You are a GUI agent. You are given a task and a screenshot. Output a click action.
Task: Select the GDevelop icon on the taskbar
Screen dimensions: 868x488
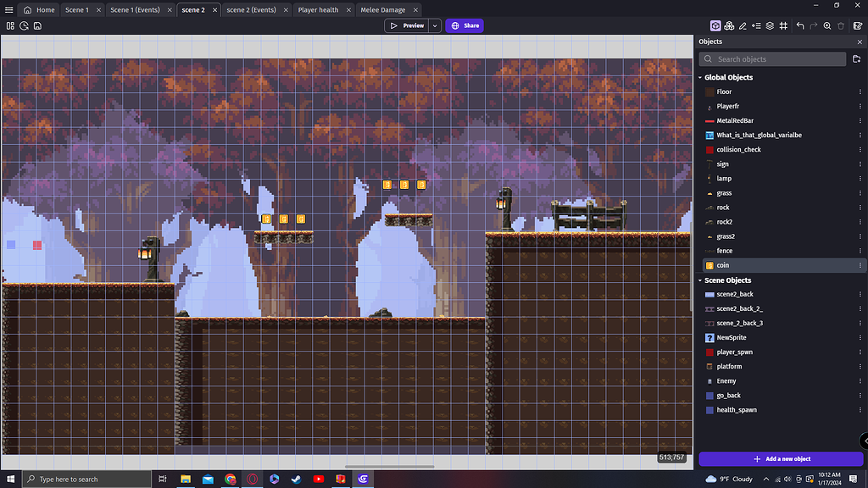pyautogui.click(x=363, y=479)
